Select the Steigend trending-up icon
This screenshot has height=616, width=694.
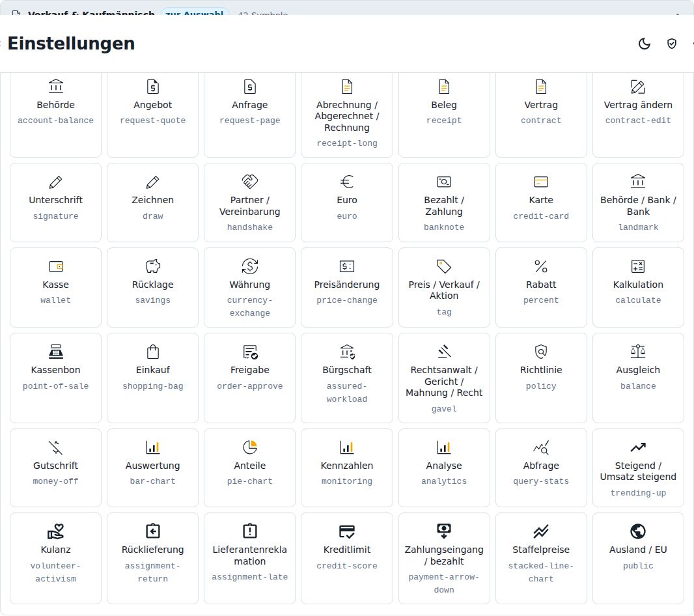pyautogui.click(x=638, y=447)
